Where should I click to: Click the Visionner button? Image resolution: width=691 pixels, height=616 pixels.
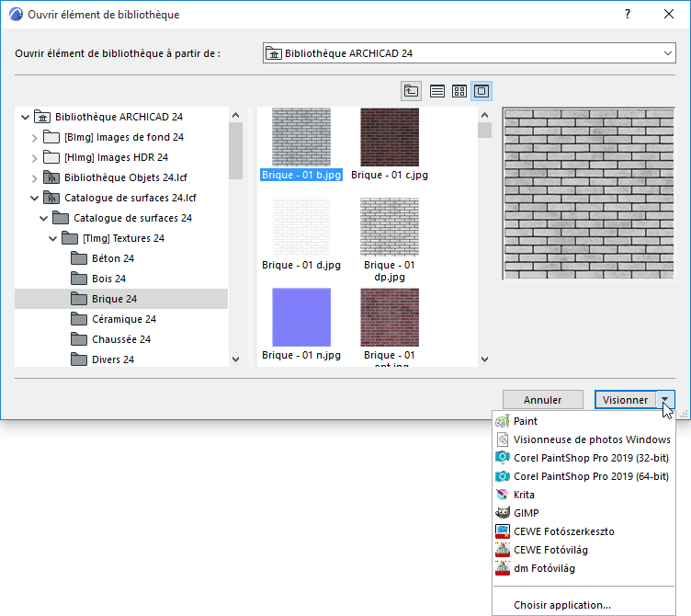click(x=626, y=400)
